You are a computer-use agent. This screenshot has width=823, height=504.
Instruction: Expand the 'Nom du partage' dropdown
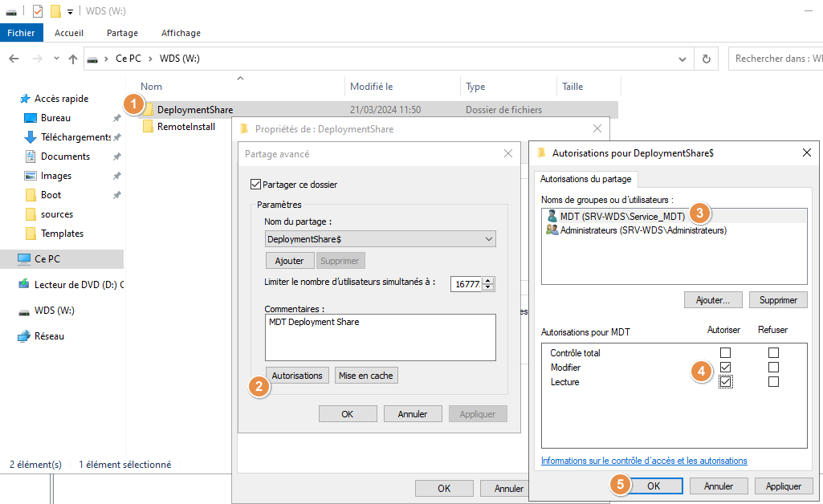(x=489, y=239)
